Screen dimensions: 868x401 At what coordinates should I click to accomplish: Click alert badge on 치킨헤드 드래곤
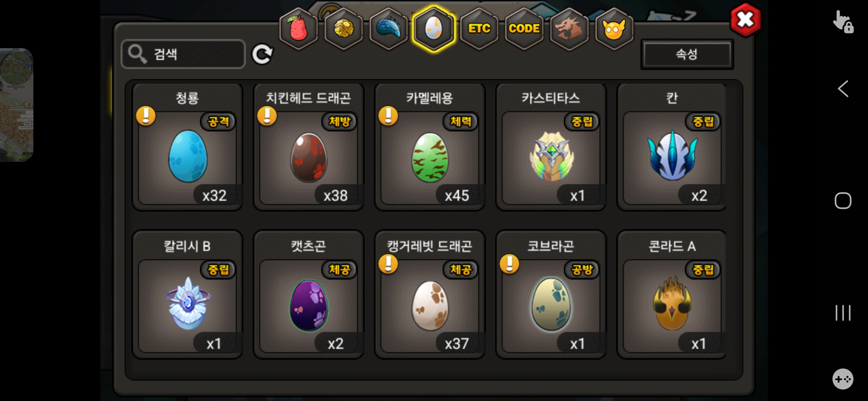(x=267, y=116)
